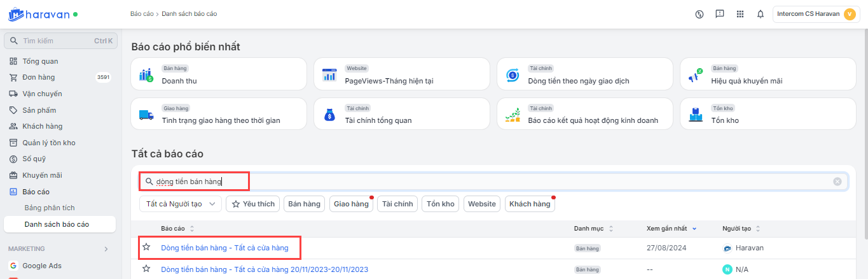
Task: Open the Intercom CS Haravan account menu
Action: 816,14
